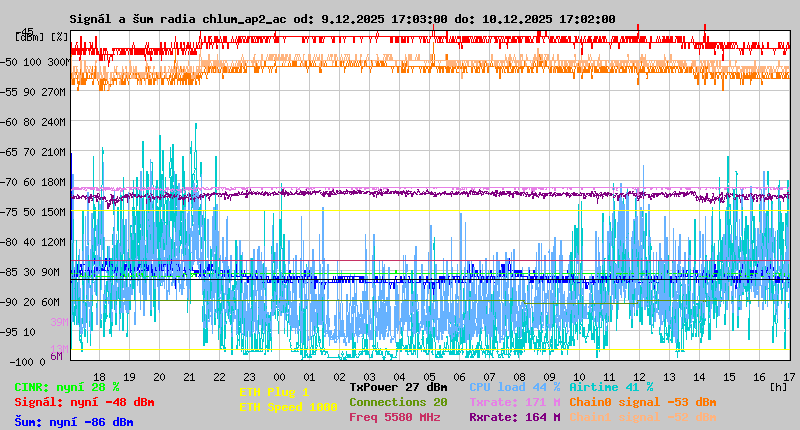Click the CPU load 44 % legend label

(514, 386)
